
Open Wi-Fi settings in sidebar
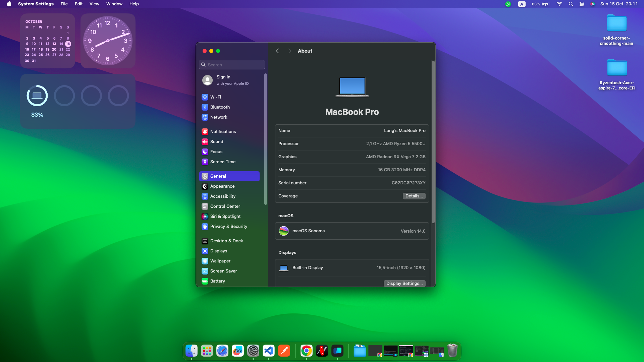tap(215, 97)
